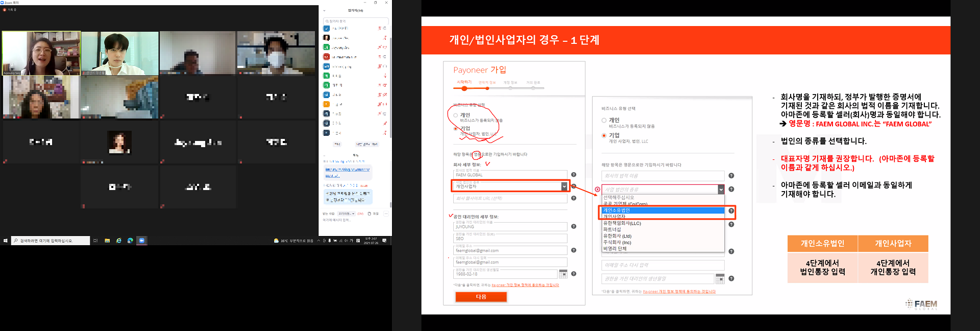Expand the left 개인사업자 business type dropdown
The image size is (980, 331).
[x=563, y=186]
